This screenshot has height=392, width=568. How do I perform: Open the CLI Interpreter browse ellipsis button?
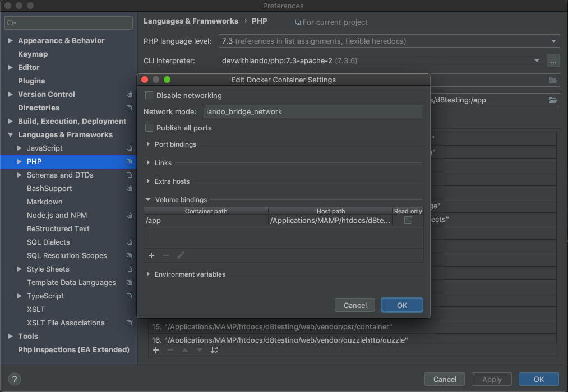553,60
